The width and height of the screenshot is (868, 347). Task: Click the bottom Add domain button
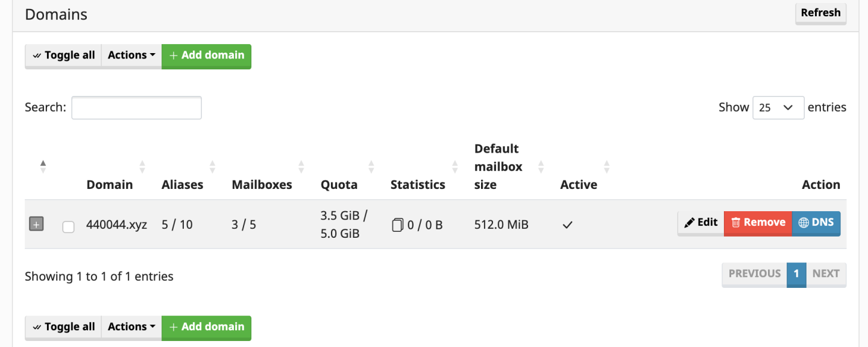click(x=206, y=327)
